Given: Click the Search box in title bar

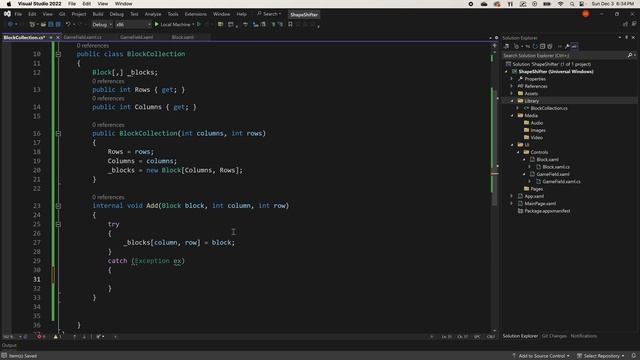Looking at the screenshot, I should (x=269, y=14).
